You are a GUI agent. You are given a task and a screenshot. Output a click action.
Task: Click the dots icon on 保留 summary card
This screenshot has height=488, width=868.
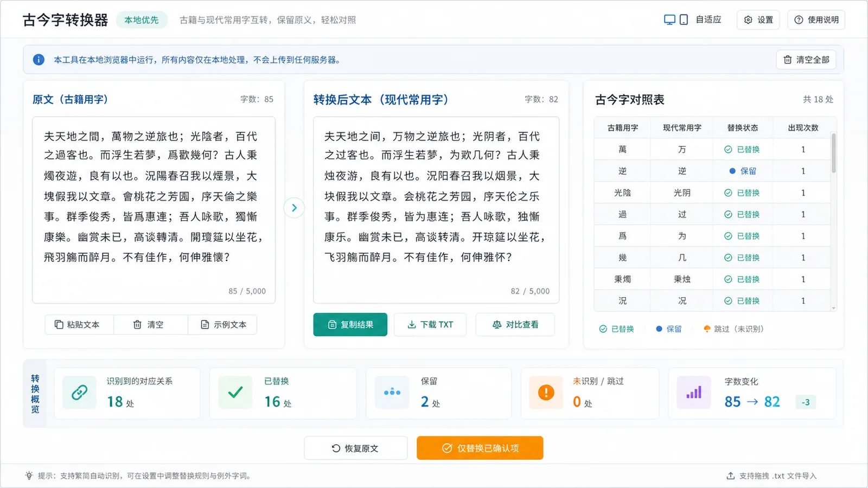pos(392,392)
